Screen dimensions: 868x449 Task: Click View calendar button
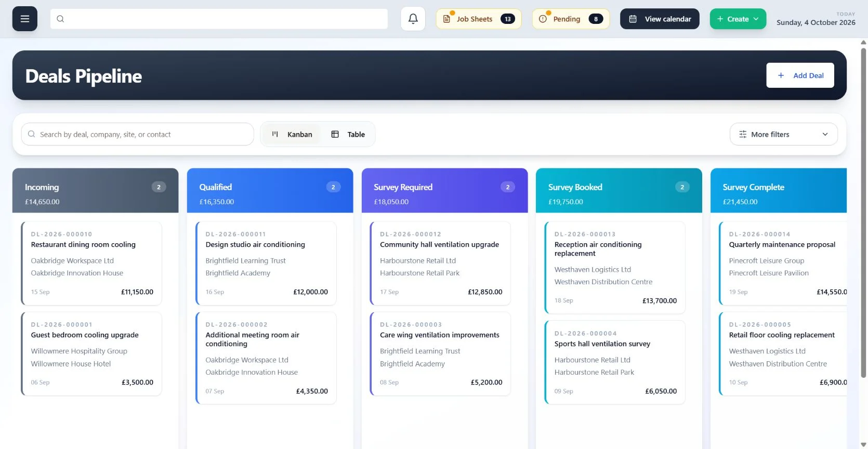660,19
